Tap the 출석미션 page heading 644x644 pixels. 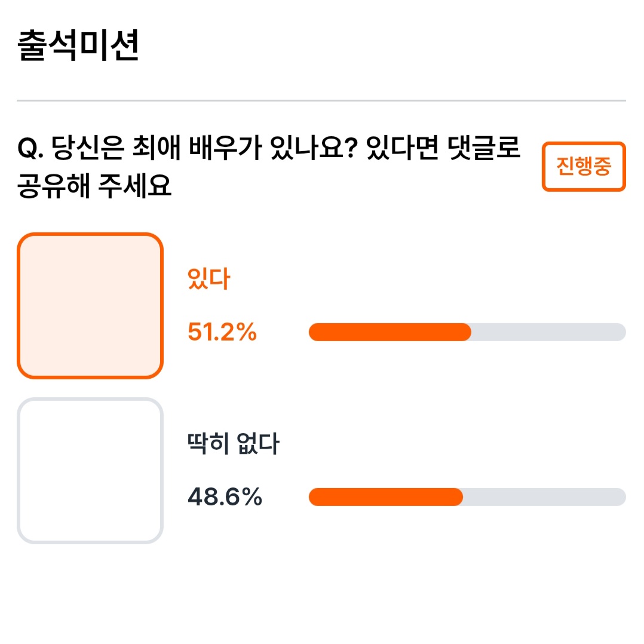click(x=78, y=45)
